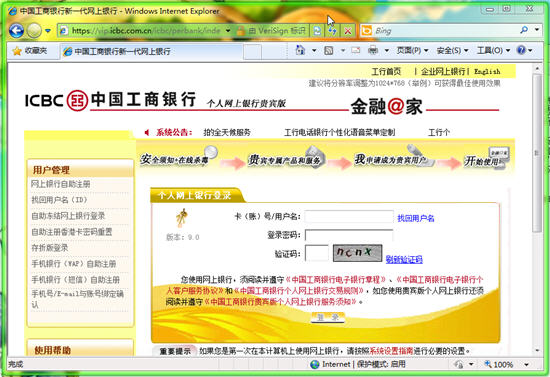Click the blue Help question-mark icon

[x=521, y=51]
